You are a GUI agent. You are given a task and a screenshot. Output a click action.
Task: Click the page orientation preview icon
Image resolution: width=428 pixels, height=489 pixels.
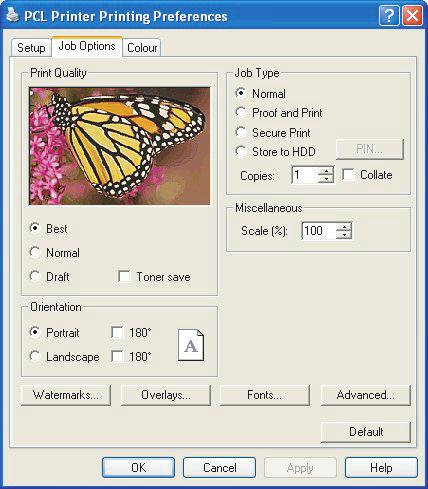pyautogui.click(x=191, y=345)
